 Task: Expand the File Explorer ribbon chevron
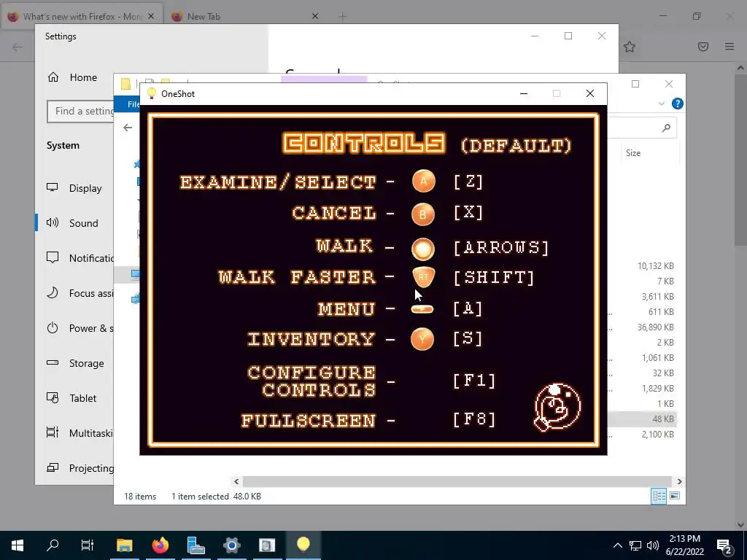[661, 104]
